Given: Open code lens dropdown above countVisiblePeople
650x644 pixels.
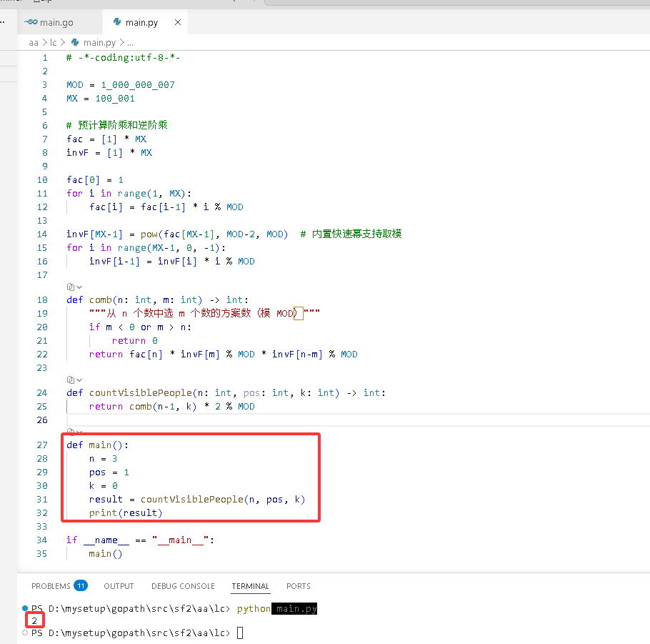Looking at the screenshot, I should [x=74, y=380].
